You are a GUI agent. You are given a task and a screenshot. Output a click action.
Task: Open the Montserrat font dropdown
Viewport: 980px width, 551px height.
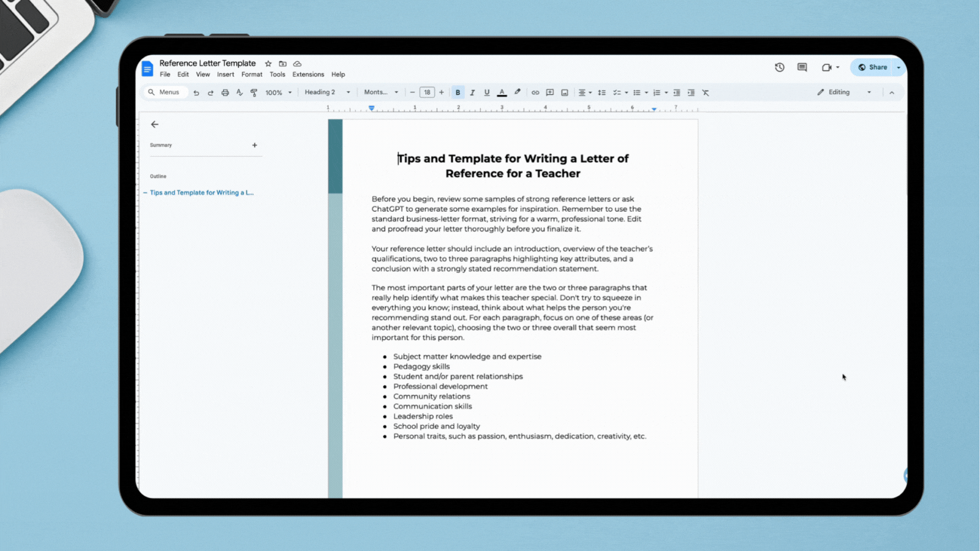[x=381, y=92]
